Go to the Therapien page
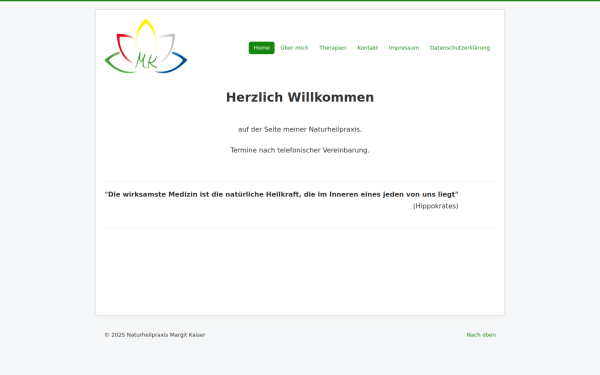This screenshot has height=375, width=600. 333,48
